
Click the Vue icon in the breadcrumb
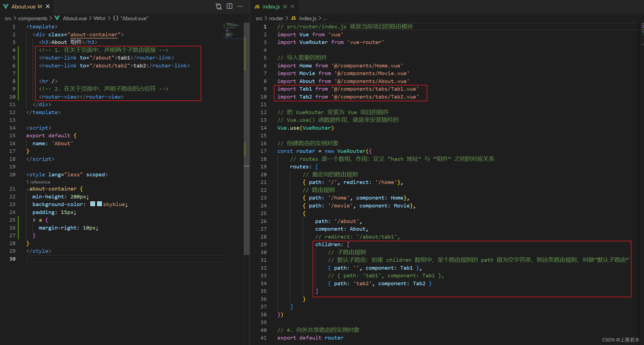coord(57,18)
